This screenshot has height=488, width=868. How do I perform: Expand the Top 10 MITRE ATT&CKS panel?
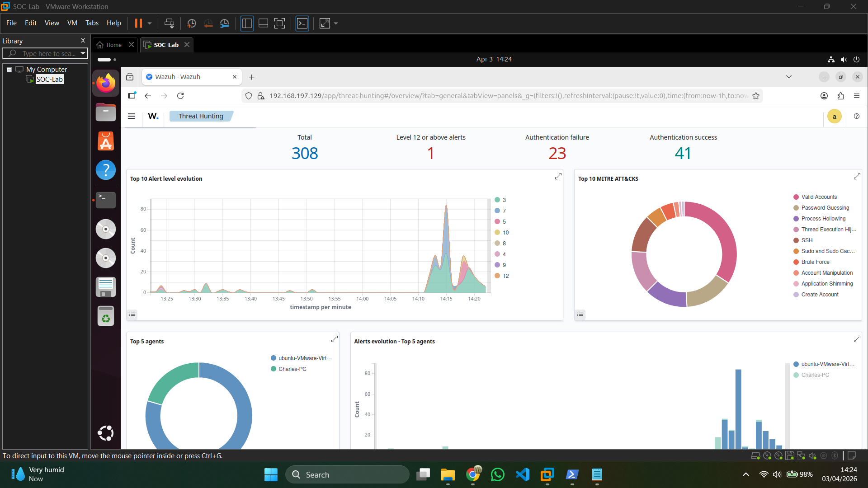857,176
